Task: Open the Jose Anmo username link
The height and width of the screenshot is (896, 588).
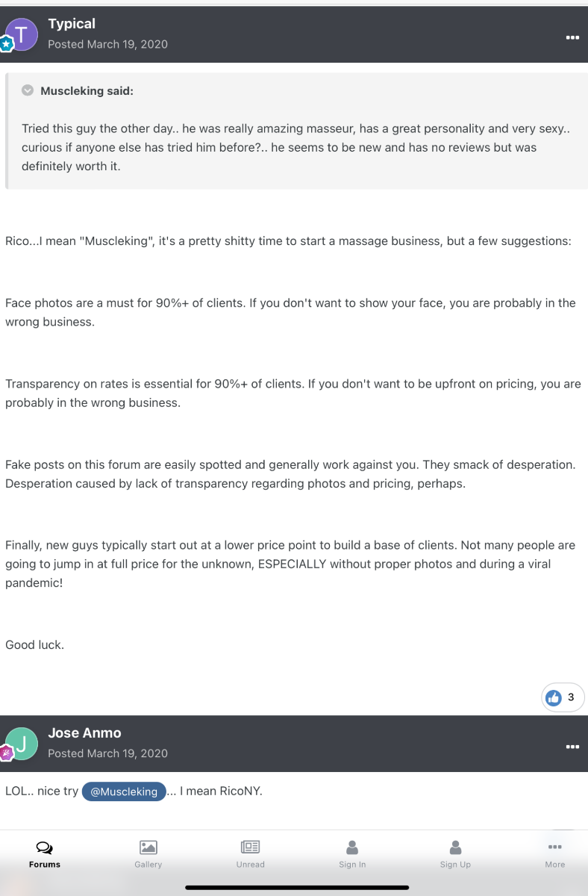Action: [x=84, y=733]
